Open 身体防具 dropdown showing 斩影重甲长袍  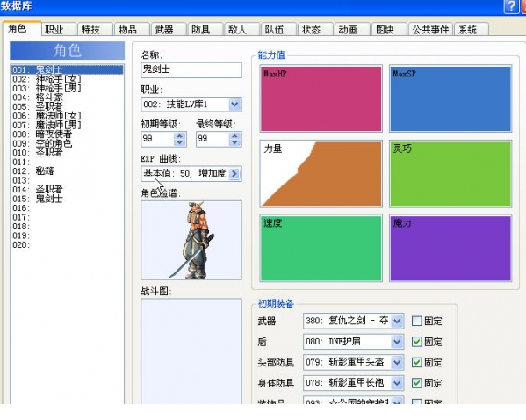pyautogui.click(x=397, y=383)
